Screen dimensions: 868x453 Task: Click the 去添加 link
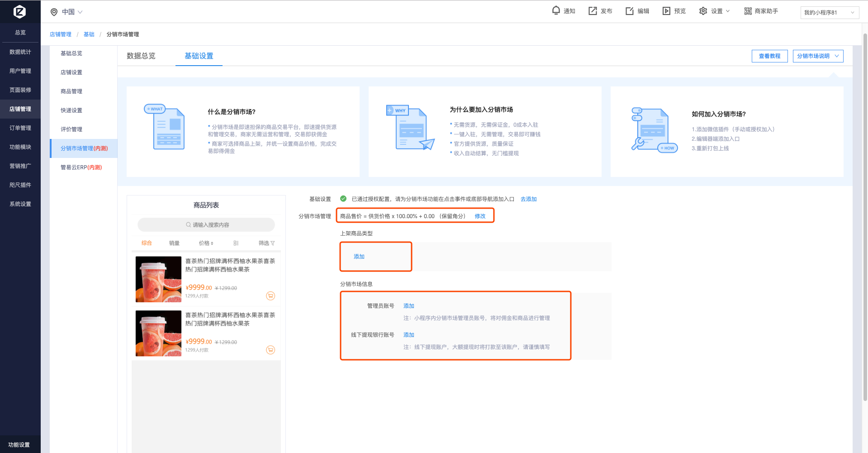[528, 199]
